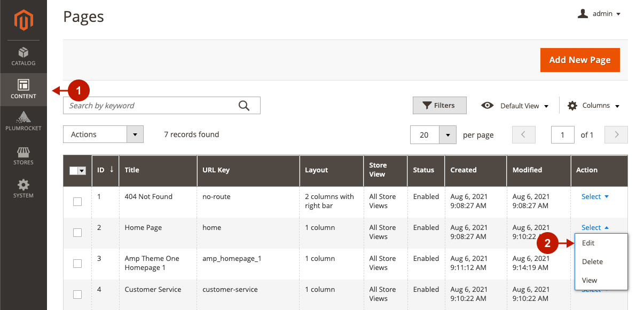Open the System menu from the sidebar
Image resolution: width=644 pixels, height=310 pixels.
pyautogui.click(x=23, y=188)
